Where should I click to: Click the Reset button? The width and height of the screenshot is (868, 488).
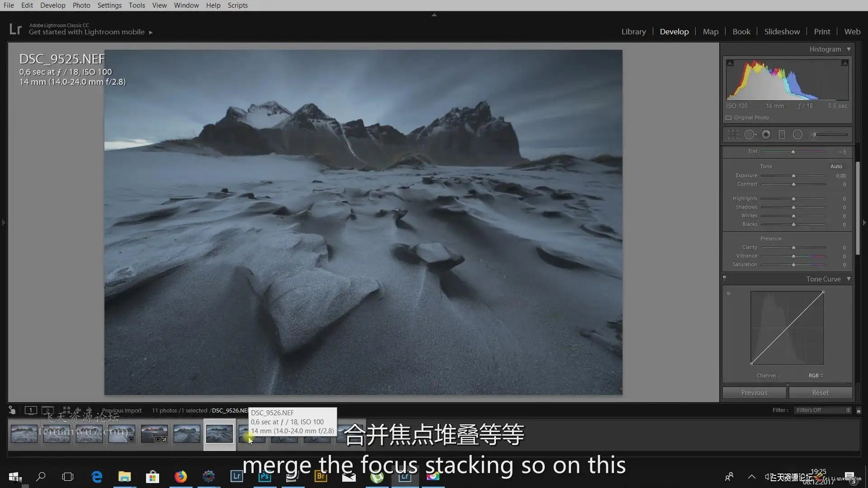pos(820,393)
